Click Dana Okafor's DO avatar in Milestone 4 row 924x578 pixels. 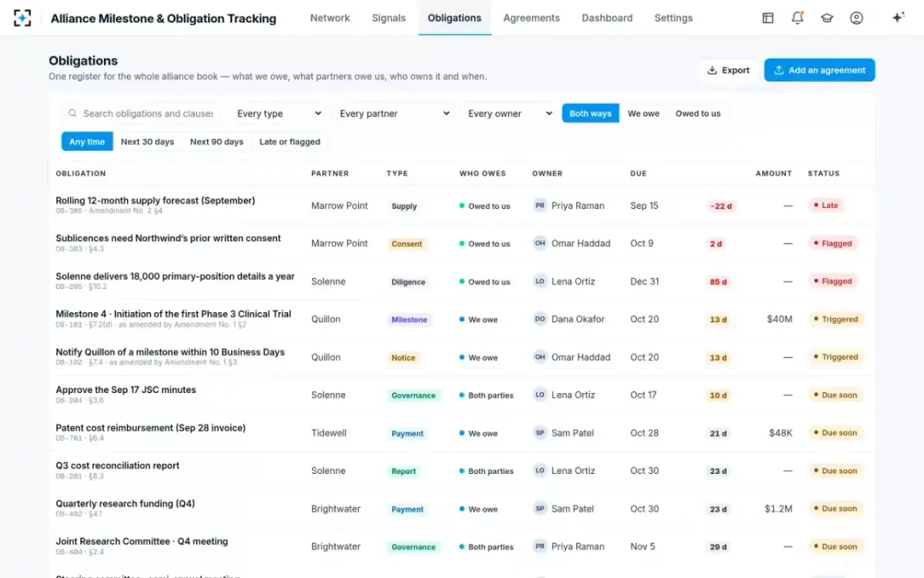tap(540, 319)
